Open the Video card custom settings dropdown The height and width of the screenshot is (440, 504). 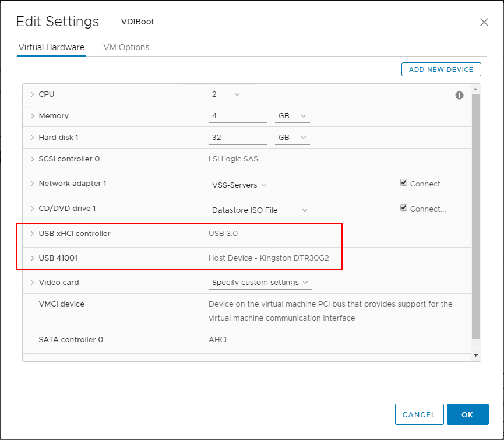260,282
